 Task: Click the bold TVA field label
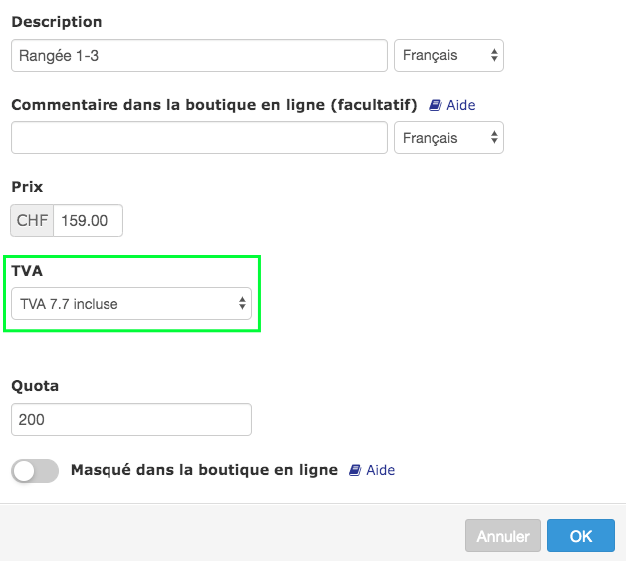[x=27, y=271]
